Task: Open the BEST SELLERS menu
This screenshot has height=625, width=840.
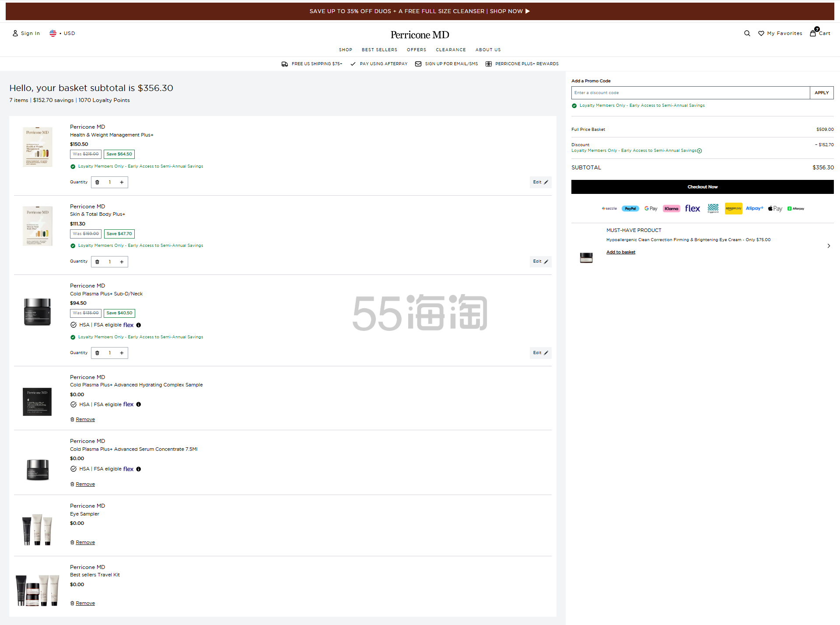Action: point(379,50)
